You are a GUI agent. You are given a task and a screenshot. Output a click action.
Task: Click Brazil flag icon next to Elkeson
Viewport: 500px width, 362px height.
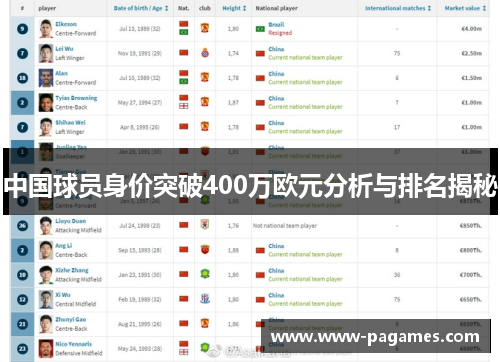point(184,32)
